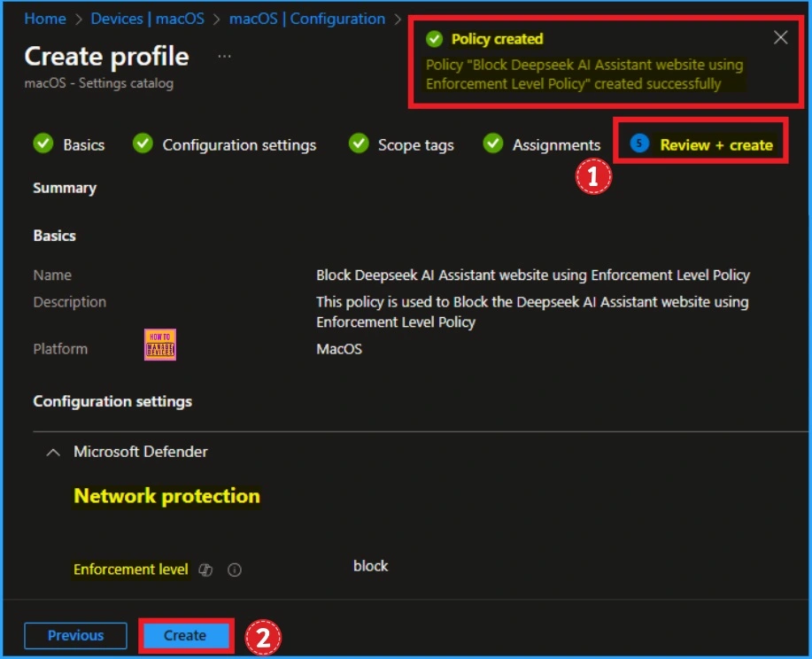
Task: Click the Create button
Action: click(185, 635)
